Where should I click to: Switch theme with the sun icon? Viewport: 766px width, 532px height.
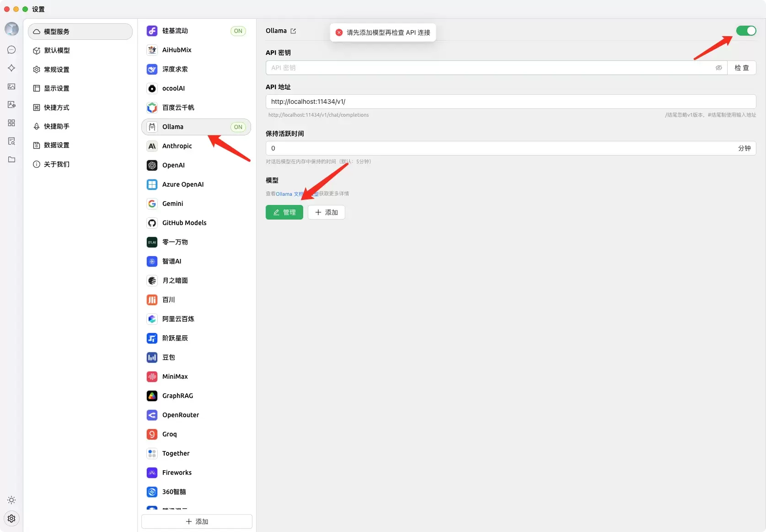(x=11, y=500)
